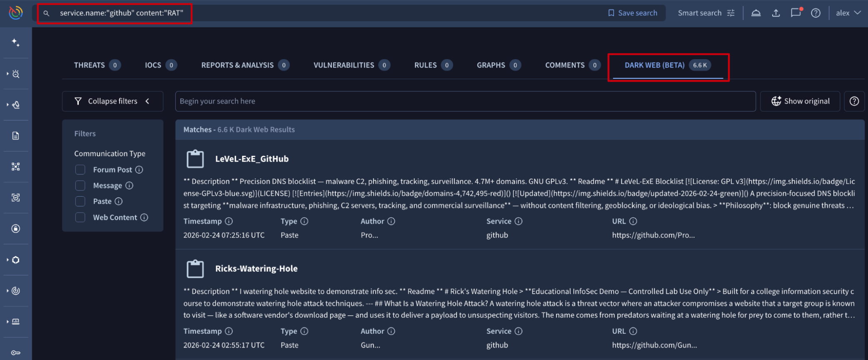Open the bug search sidebar icon
This screenshot has width=868, height=360.
coord(16,74)
